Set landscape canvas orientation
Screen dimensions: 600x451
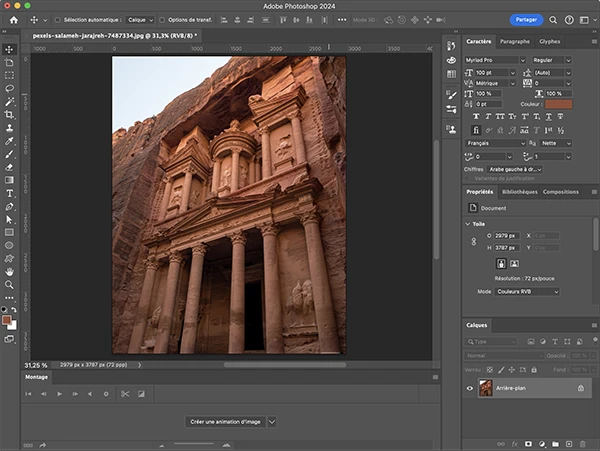514,264
